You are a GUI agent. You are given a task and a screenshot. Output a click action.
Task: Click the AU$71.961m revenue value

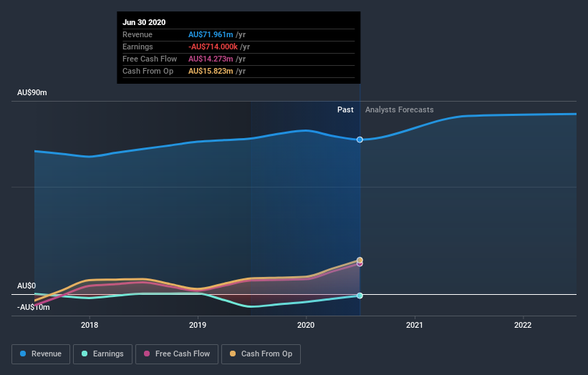tap(211, 34)
